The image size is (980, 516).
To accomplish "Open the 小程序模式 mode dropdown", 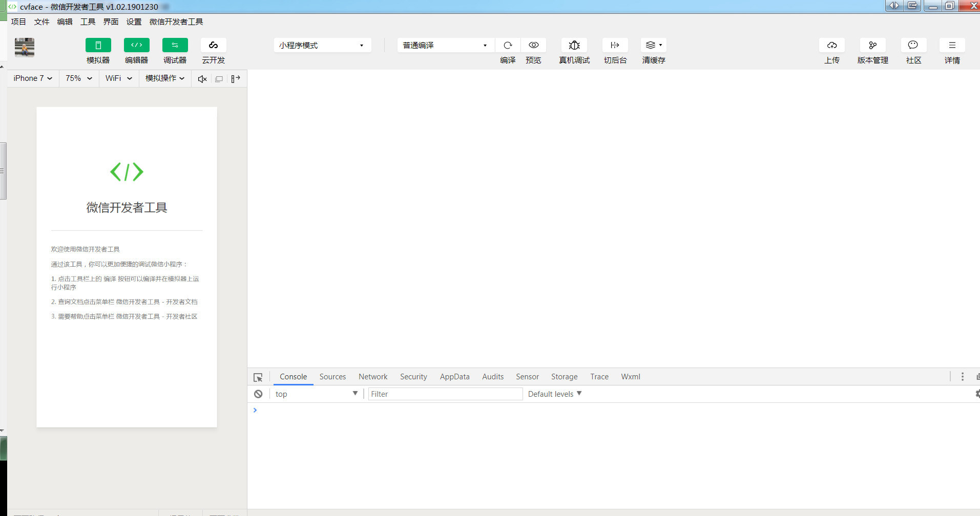I will (322, 45).
